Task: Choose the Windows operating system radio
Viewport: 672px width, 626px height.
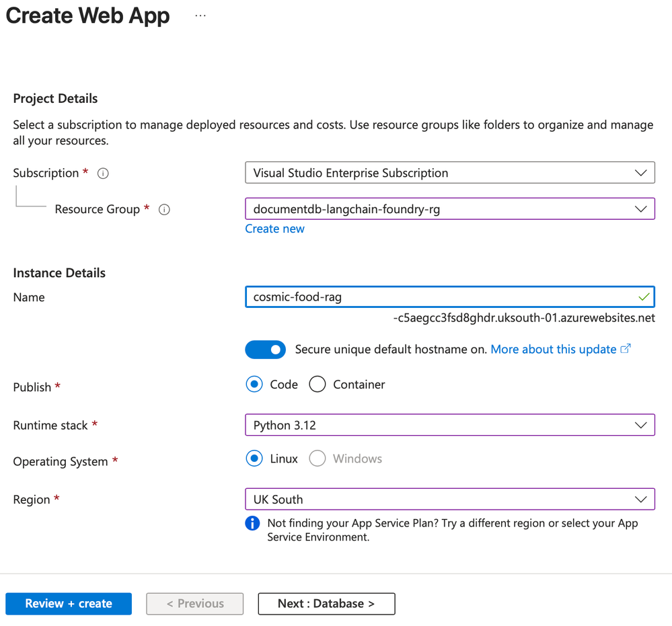Action: coord(318,459)
